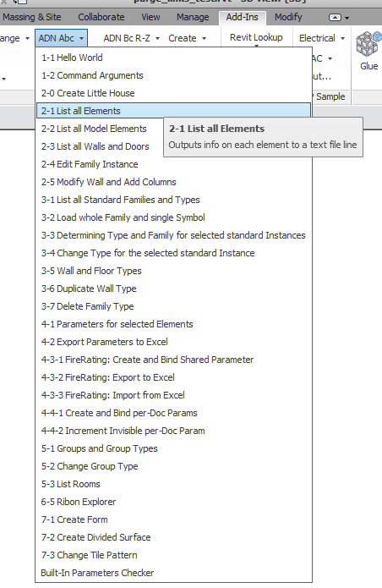Choose 3-6 Duplicate Wall Type
Image resolution: width=382 pixels, height=588 pixels.
[174, 289]
